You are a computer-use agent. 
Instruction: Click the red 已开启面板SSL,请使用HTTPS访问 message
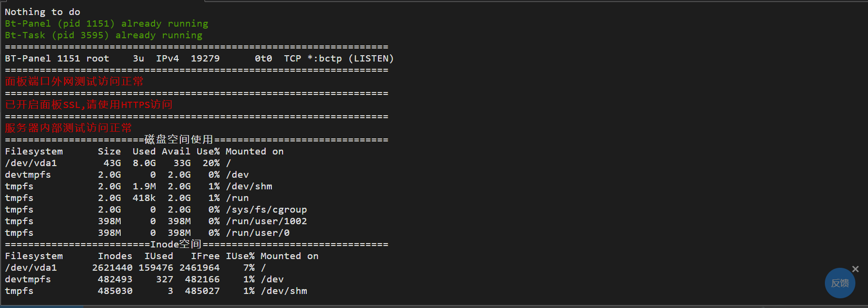tap(89, 105)
